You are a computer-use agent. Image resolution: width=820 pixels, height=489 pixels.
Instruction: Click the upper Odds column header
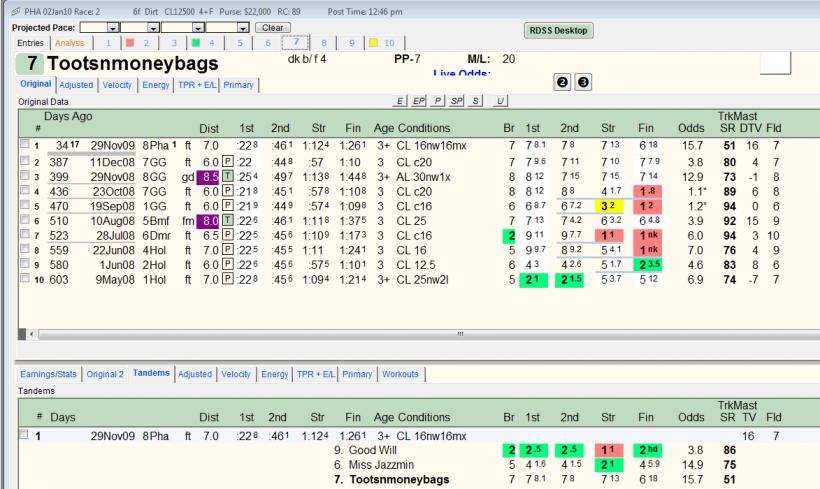pos(691,128)
